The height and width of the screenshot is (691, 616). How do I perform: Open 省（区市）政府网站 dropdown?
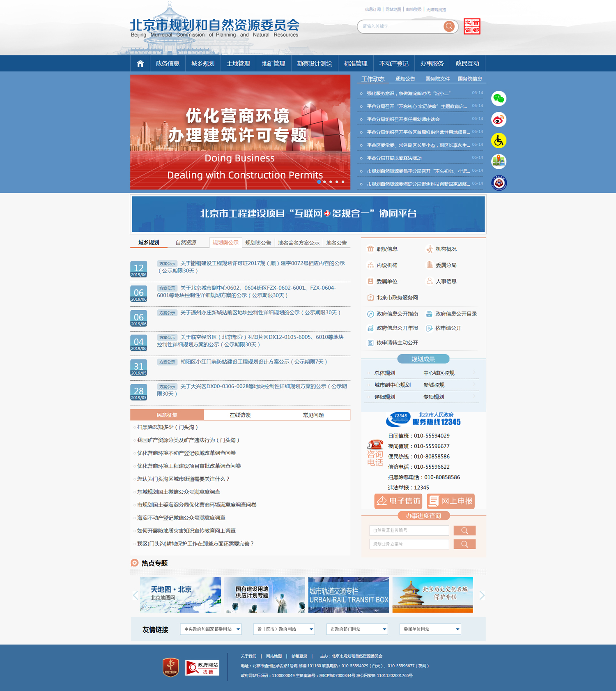[284, 629]
